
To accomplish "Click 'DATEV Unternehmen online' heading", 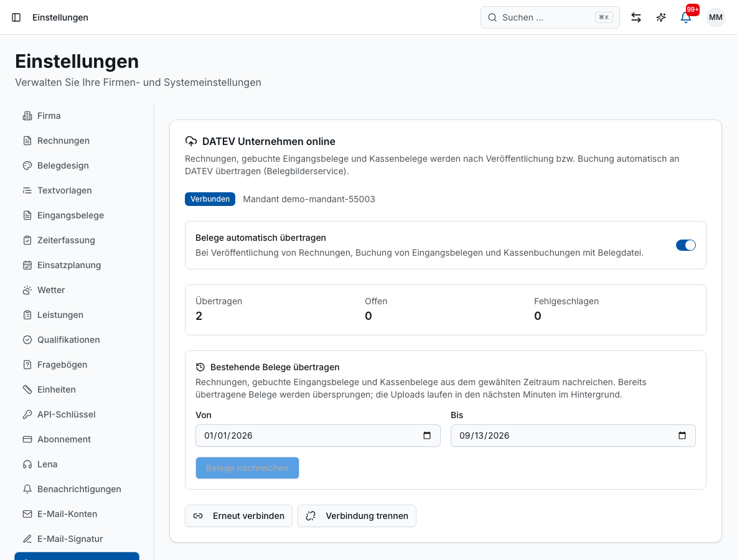I will tap(269, 141).
